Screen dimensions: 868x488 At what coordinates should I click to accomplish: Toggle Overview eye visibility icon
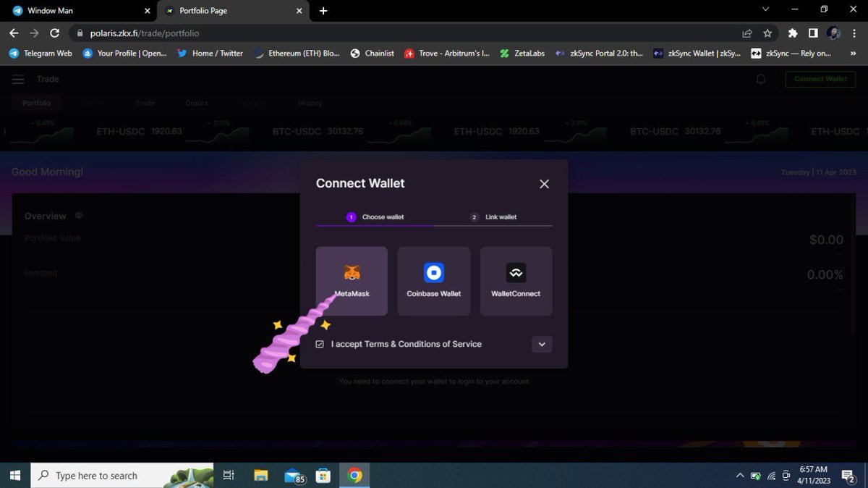79,216
